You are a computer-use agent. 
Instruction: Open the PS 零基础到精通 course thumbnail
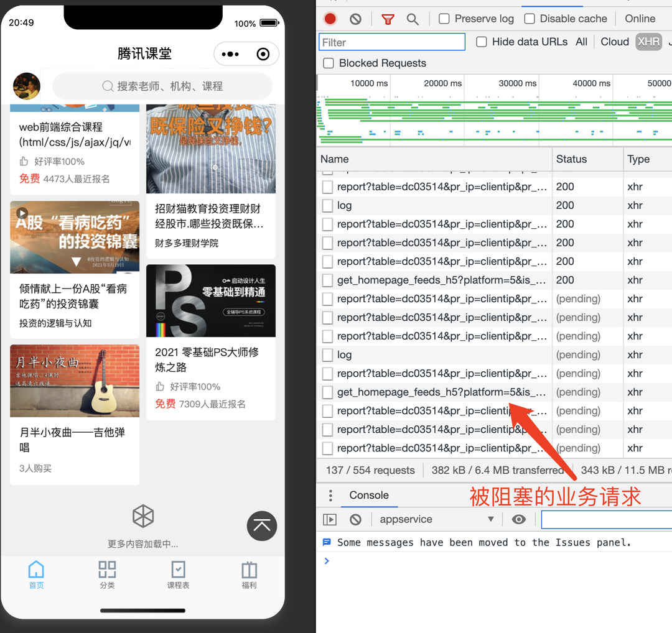click(211, 301)
